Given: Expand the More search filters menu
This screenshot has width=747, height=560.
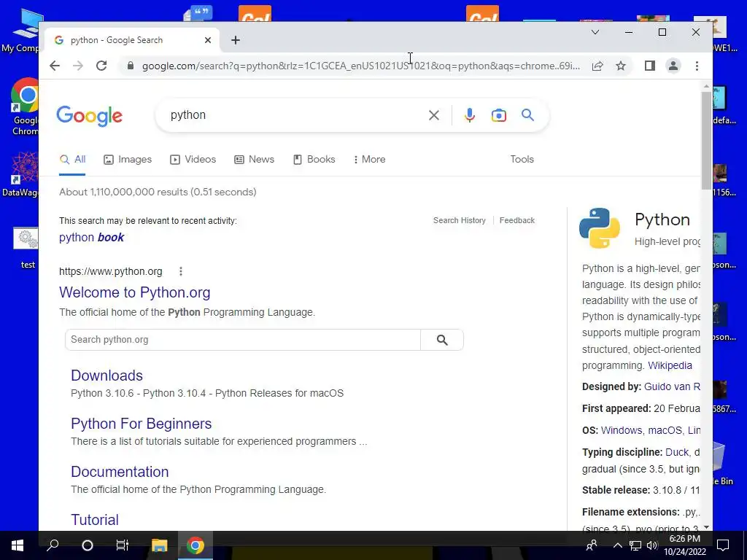Looking at the screenshot, I should coord(369,160).
